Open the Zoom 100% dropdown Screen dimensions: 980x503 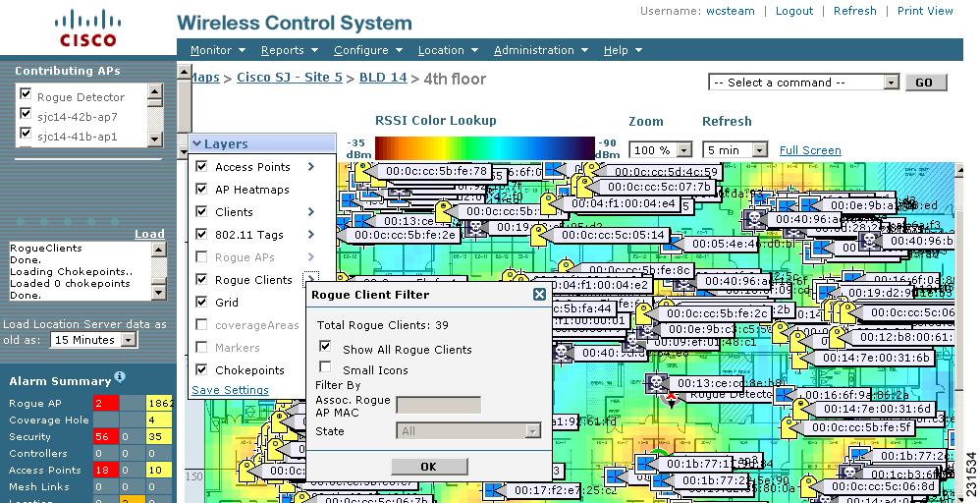pyautogui.click(x=661, y=150)
